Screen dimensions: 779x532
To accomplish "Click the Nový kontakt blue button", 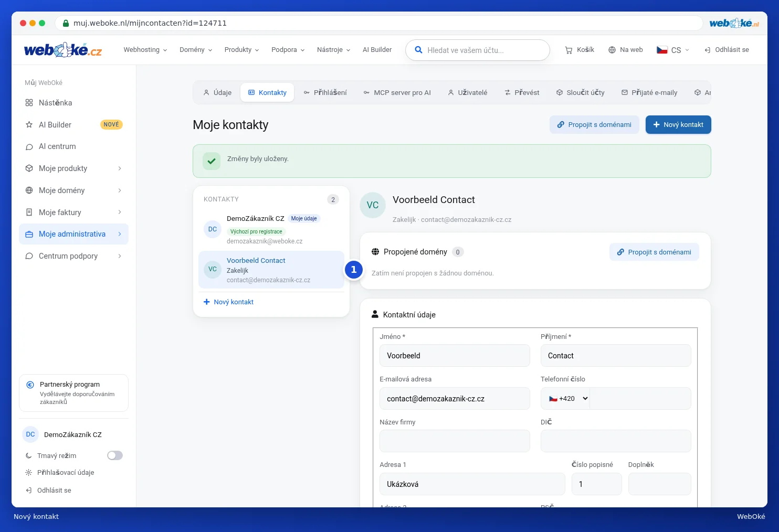I will (678, 125).
